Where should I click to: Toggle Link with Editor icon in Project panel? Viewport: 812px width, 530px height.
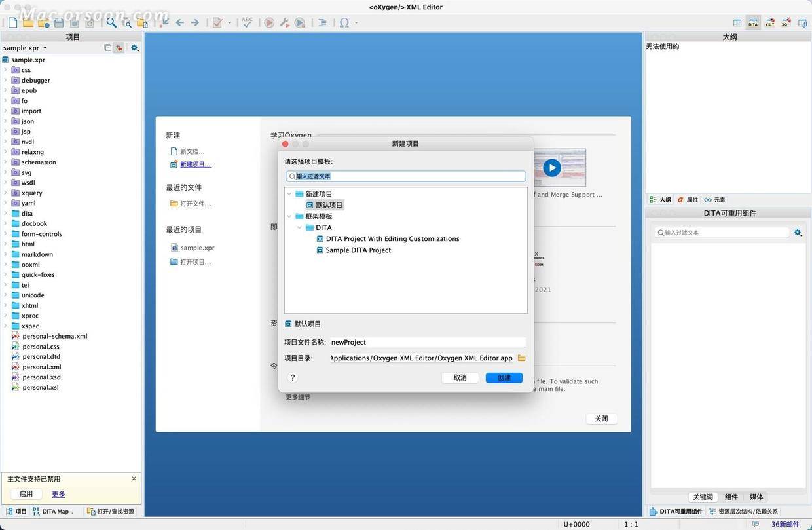click(x=119, y=48)
